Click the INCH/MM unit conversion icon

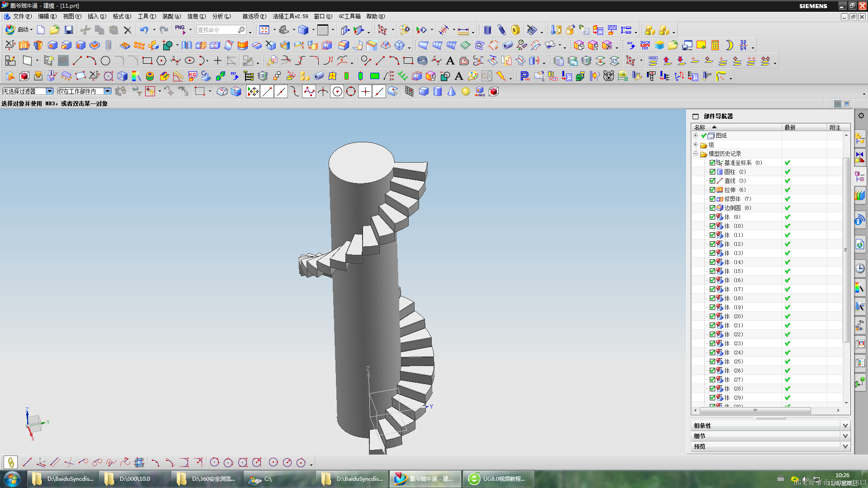coord(645,45)
